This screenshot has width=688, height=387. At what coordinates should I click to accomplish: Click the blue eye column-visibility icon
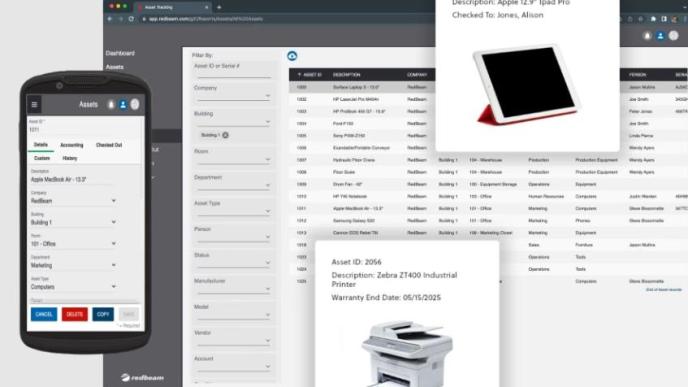(292, 56)
